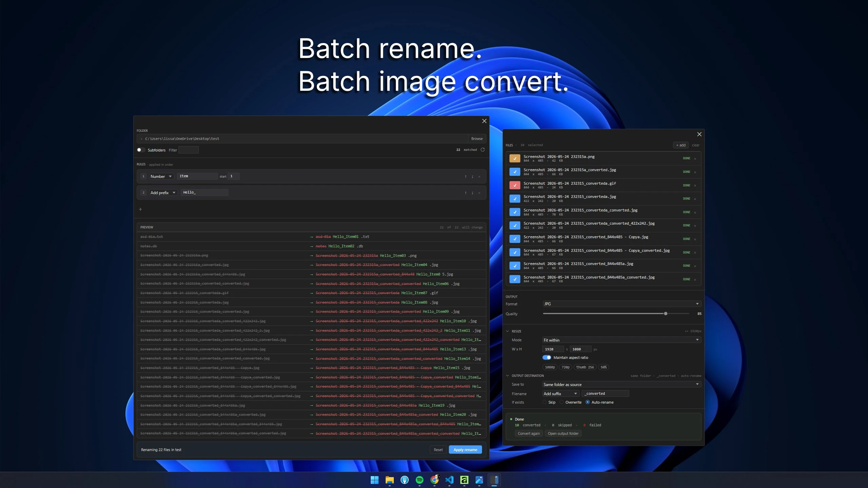Apply the 1080p resize preset
This screenshot has height=488, width=868.
click(550, 367)
